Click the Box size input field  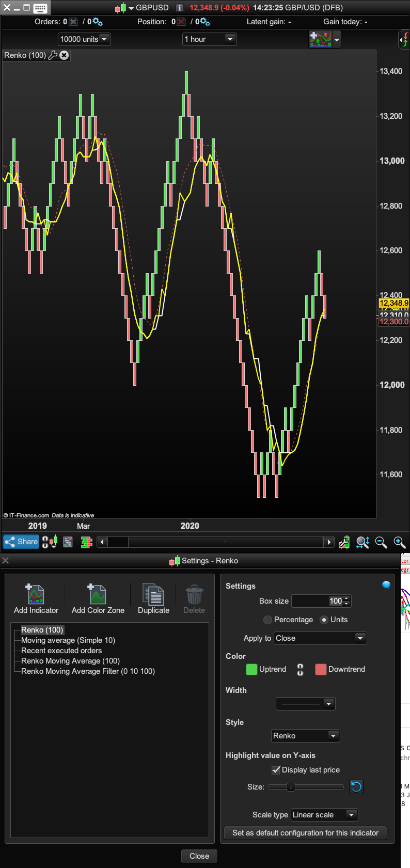[x=317, y=601]
